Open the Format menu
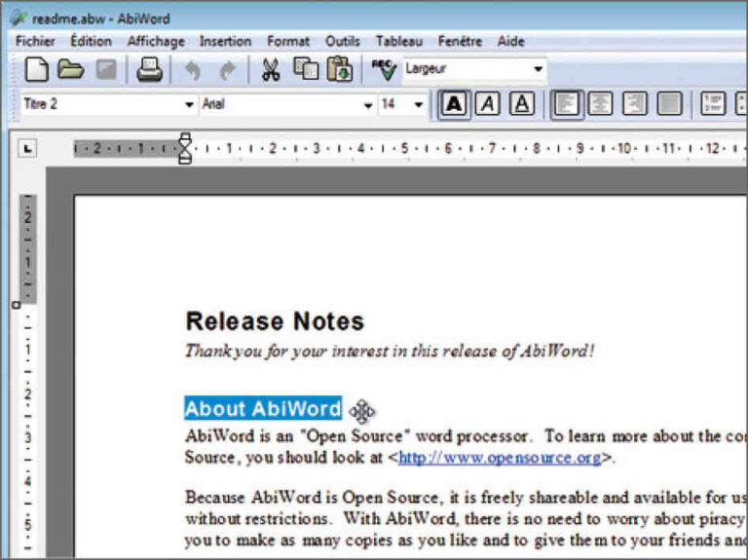The height and width of the screenshot is (560, 748). [288, 42]
